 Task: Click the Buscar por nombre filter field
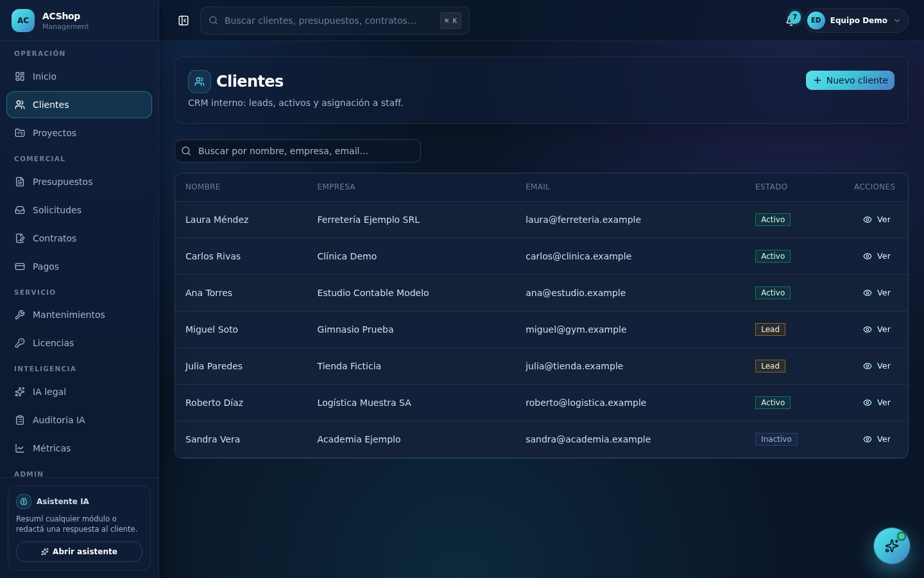tap(298, 151)
